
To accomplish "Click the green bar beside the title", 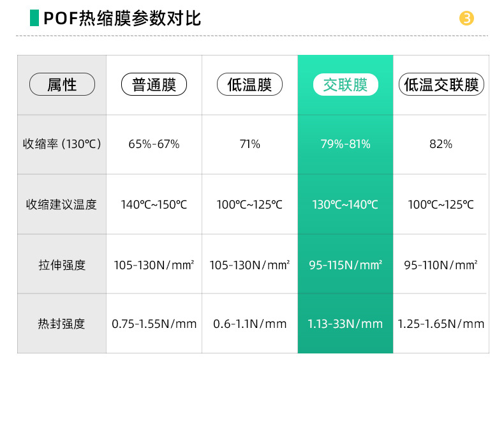I will pyautogui.click(x=34, y=18).
